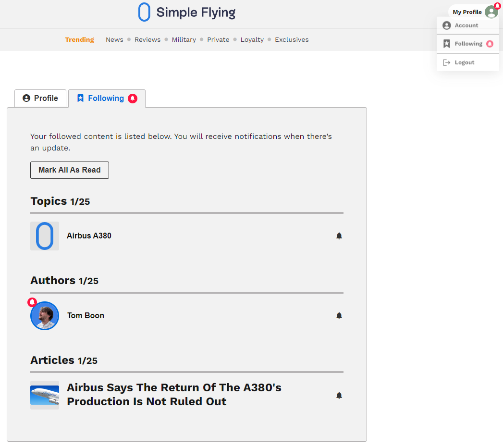The image size is (503, 448).
Task: Click the airplane thumbnail beside the article
Action: click(x=44, y=395)
